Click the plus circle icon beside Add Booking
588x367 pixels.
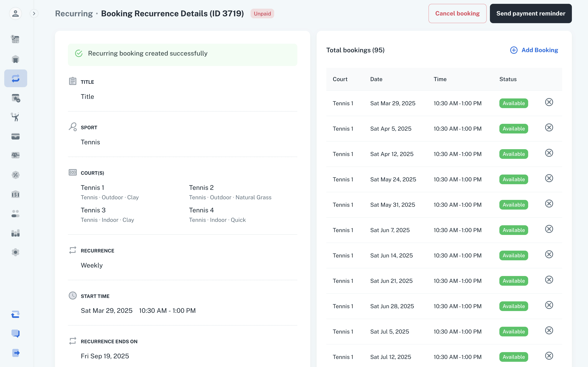coord(514,50)
